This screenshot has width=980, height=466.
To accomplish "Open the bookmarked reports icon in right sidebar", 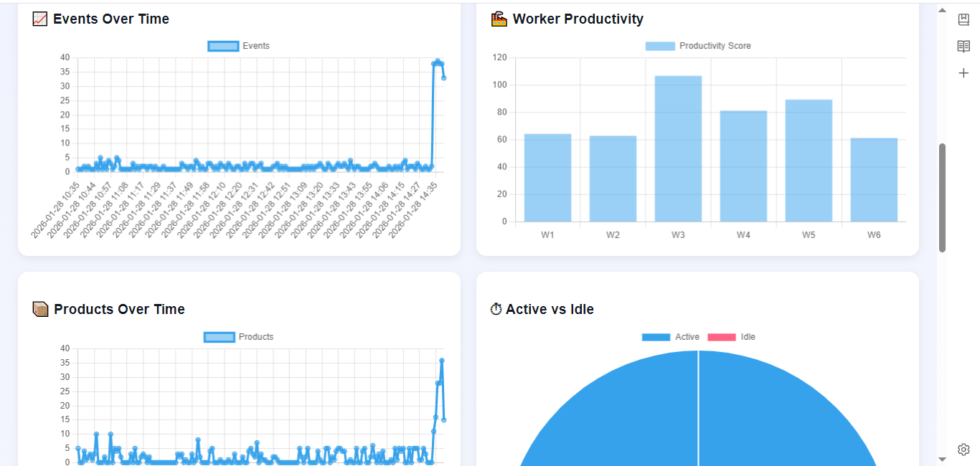I will [963, 19].
